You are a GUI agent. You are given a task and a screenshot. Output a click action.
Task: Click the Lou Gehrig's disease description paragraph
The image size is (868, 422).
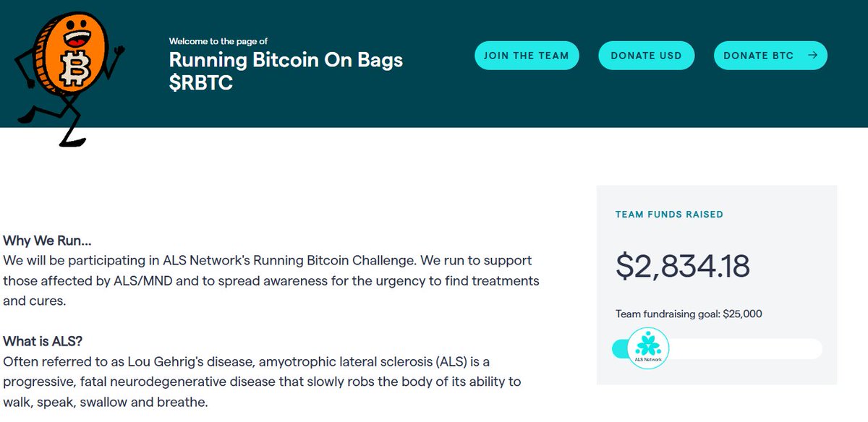[262, 381]
